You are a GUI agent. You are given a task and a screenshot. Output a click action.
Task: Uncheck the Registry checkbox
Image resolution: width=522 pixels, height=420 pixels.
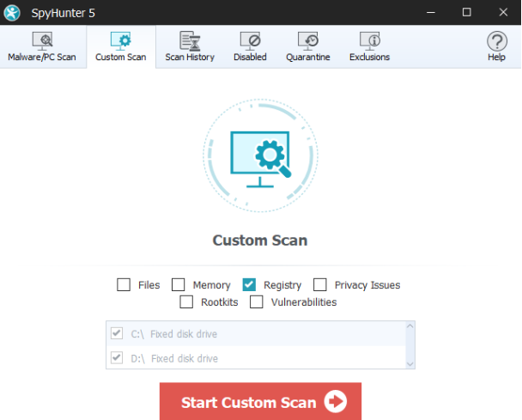[250, 285]
